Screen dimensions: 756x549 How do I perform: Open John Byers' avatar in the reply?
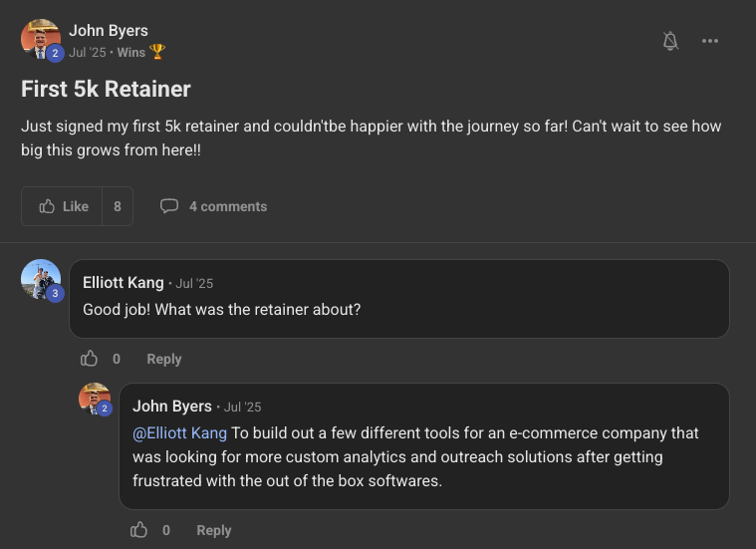[x=95, y=399]
